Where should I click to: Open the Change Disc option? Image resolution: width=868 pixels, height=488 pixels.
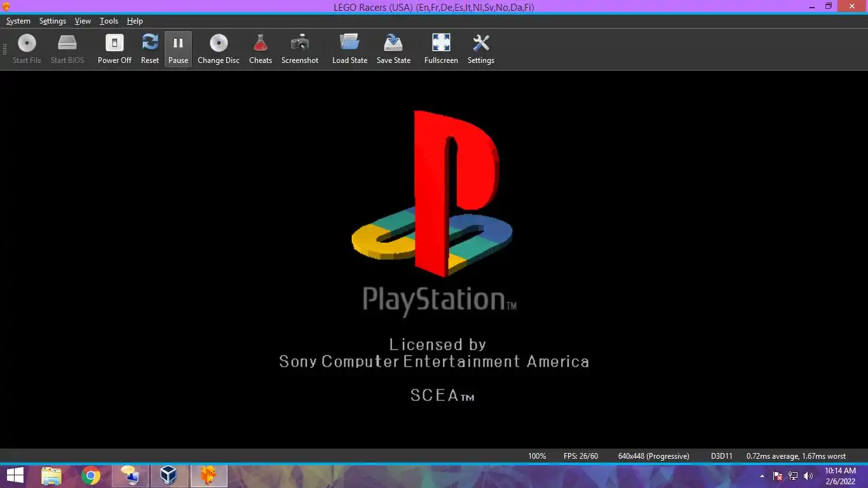219,49
